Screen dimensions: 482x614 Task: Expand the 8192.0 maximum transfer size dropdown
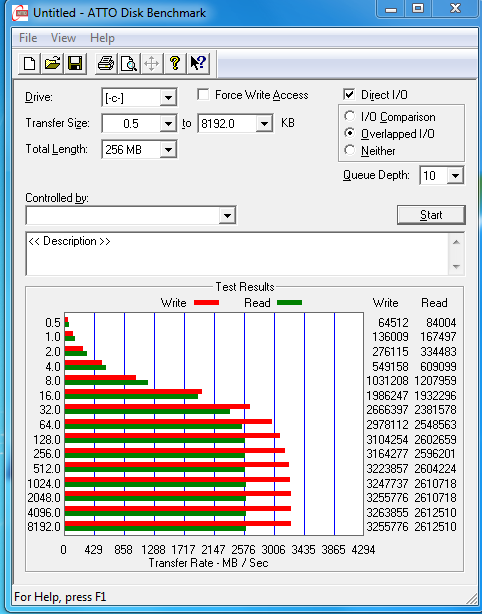pos(264,124)
